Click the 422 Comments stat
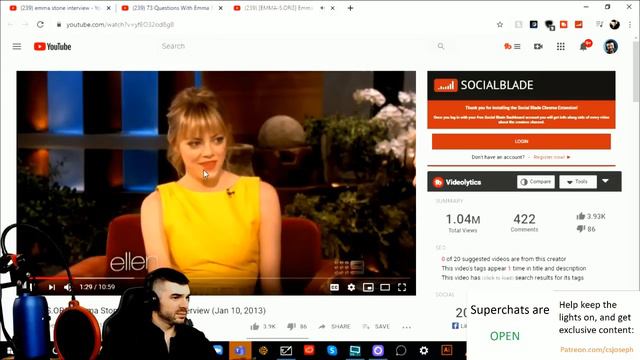The width and height of the screenshot is (640, 360). click(524, 223)
